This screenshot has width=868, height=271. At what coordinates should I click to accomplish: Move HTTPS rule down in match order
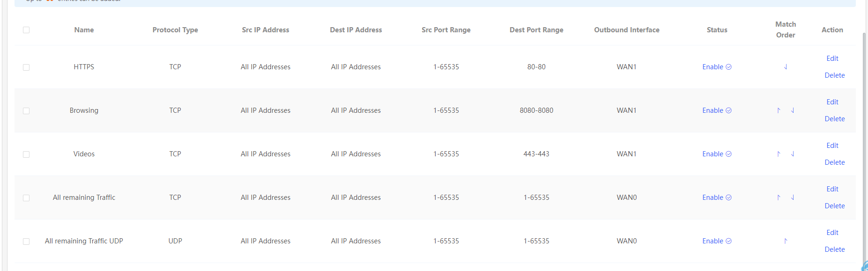click(x=786, y=67)
